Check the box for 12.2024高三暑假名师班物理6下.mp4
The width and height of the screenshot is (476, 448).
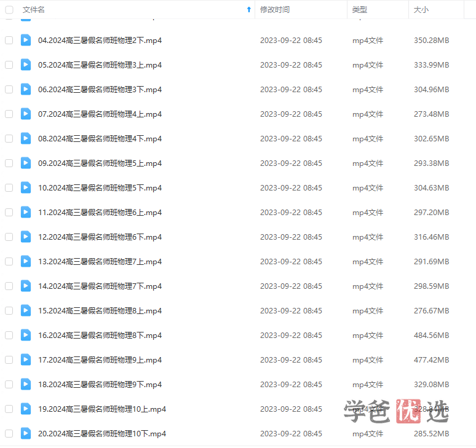coord(9,237)
